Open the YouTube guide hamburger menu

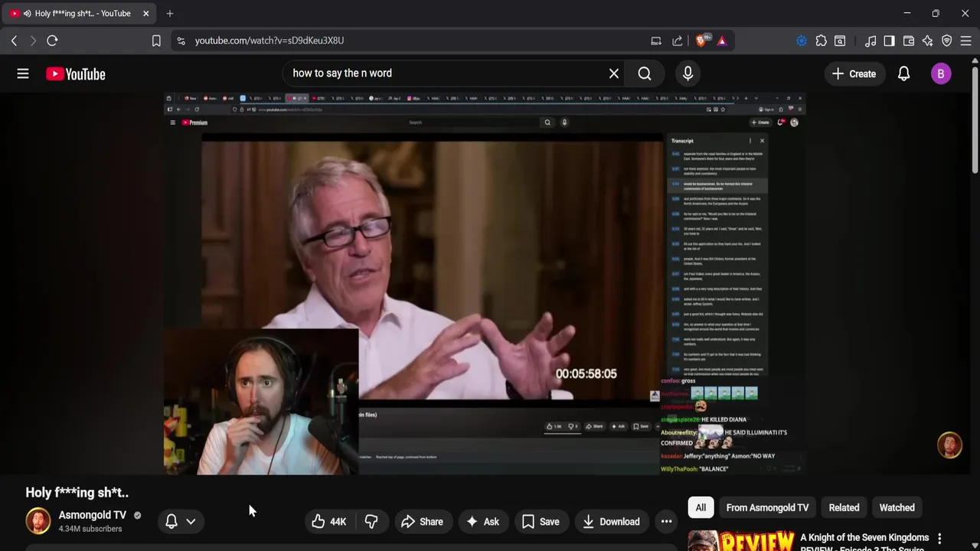coord(23,73)
